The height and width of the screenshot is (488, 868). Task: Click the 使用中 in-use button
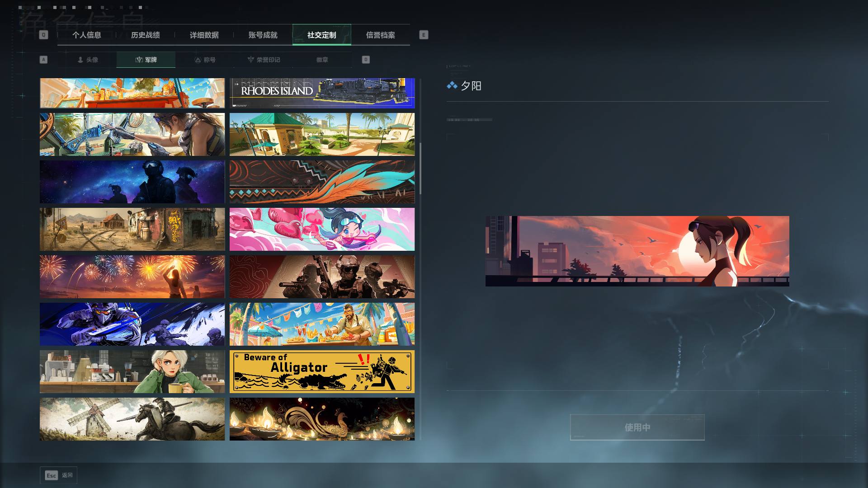point(637,427)
